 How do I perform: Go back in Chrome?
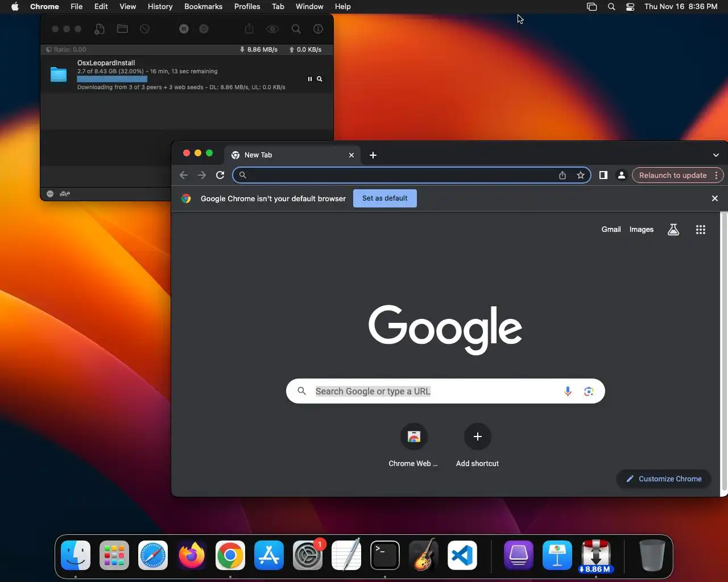coord(184,175)
